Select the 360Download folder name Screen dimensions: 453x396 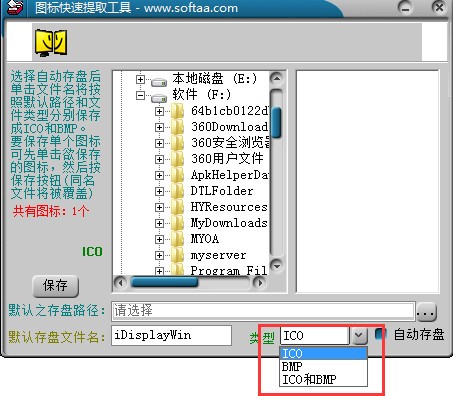(x=229, y=127)
